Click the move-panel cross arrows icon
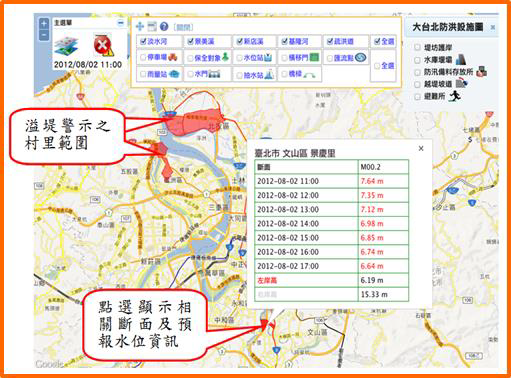 point(140,26)
